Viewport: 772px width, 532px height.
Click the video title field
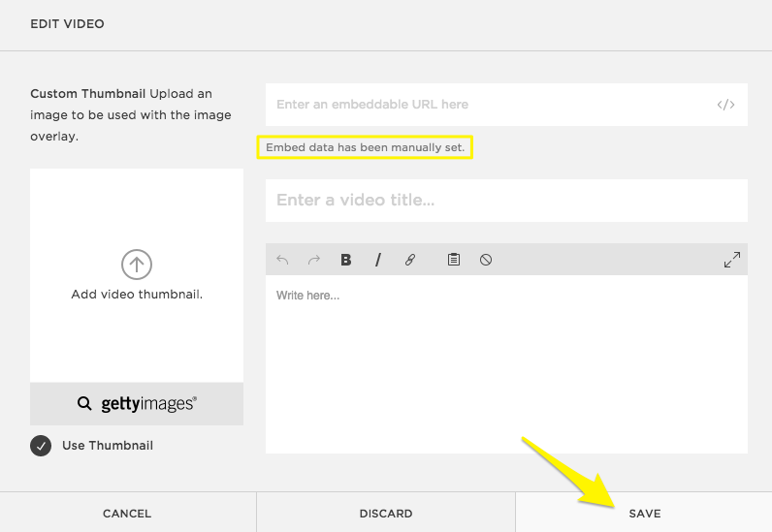click(506, 201)
